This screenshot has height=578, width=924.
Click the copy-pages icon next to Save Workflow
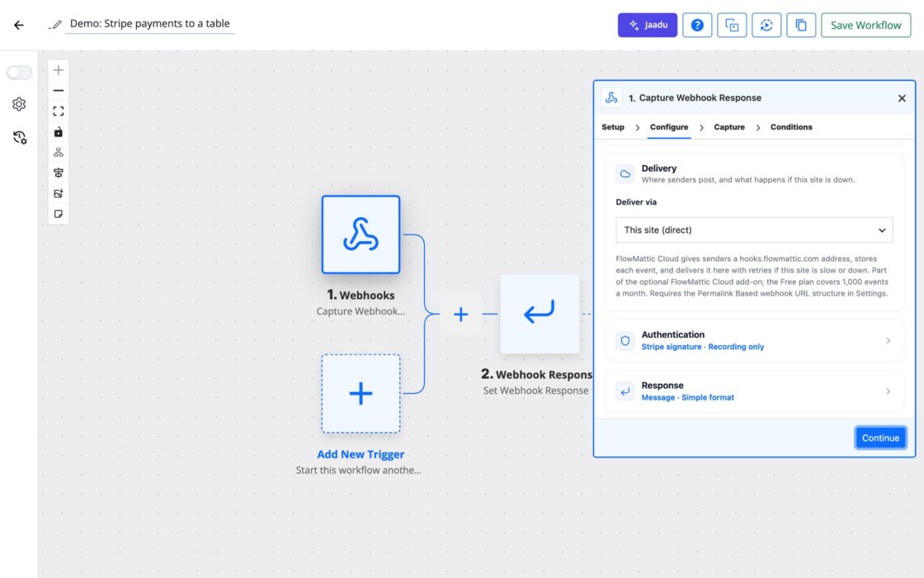(801, 25)
